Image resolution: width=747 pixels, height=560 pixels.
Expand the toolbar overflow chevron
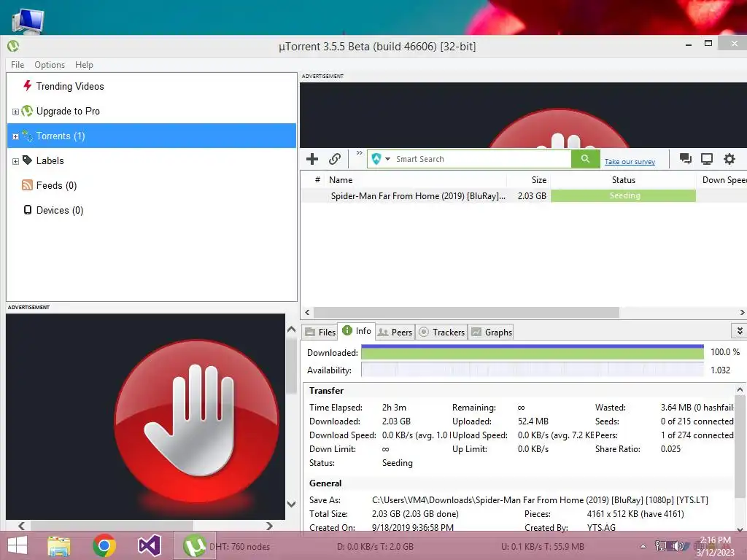[359, 153]
